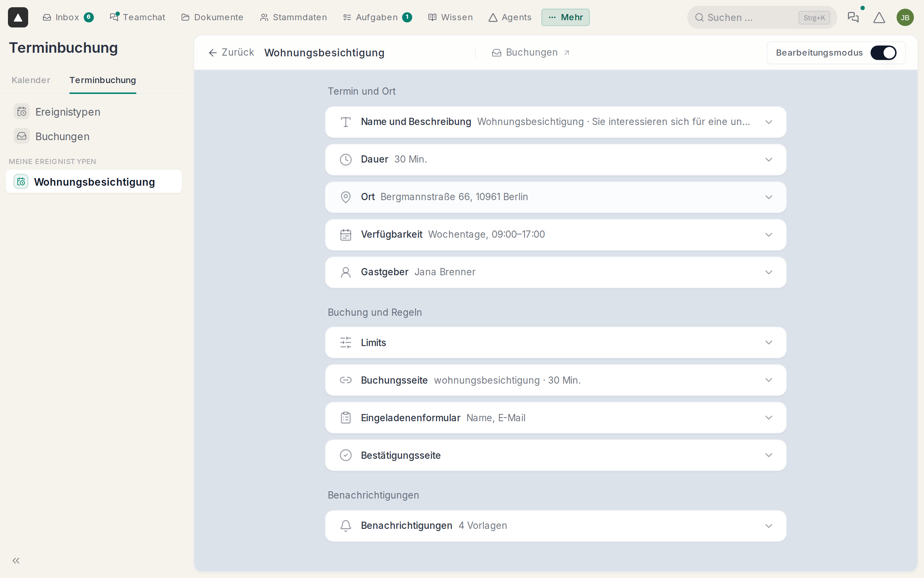The height and width of the screenshot is (578, 924).
Task: Expand the Verfügbarkeit row chevron
Action: (768, 235)
